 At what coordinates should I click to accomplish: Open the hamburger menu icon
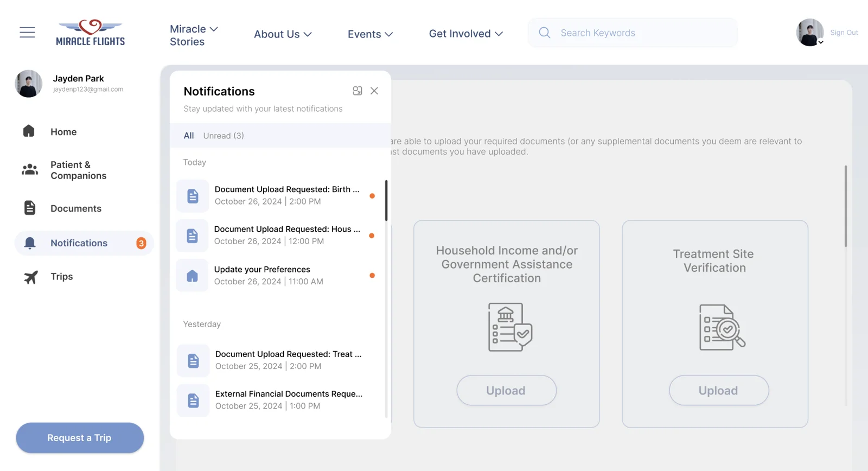coord(27,33)
